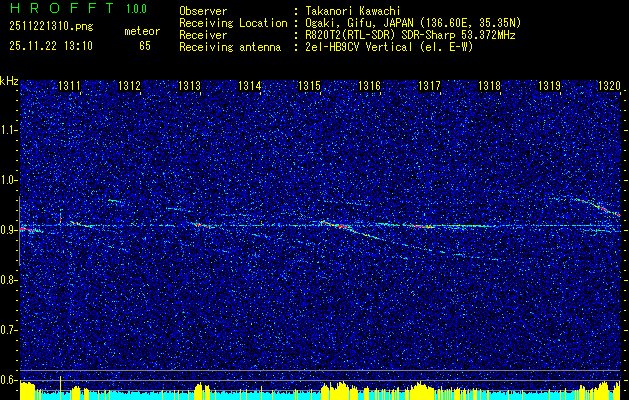Image resolution: width=629 pixels, height=400 pixels.
Task: Click the 1316 time marker
Action: coord(369,85)
